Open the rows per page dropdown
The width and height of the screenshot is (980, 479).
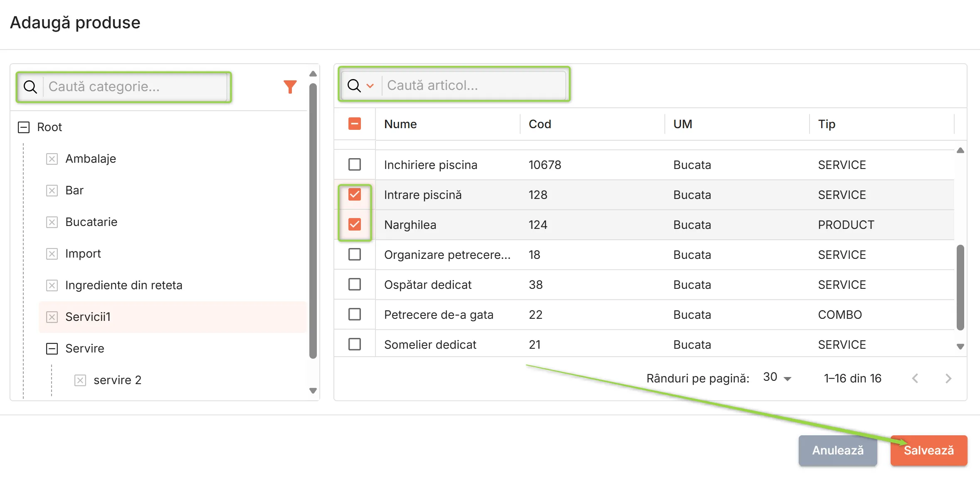click(777, 378)
